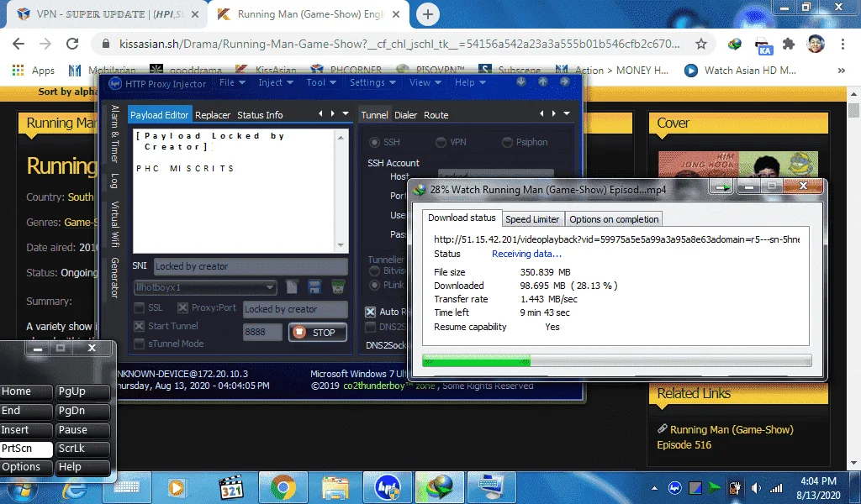Toggle the SSL checkbox
This screenshot has height=504, width=861.
tap(140, 307)
